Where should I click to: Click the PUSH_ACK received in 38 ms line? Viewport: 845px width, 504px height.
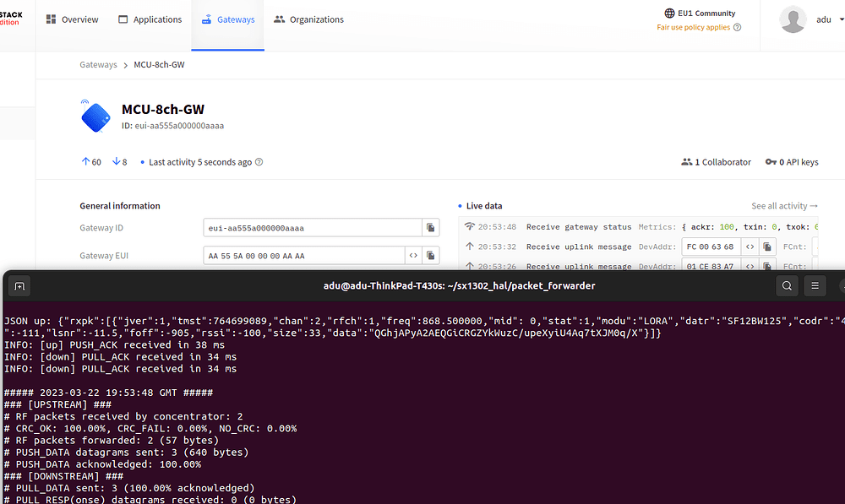[114, 345]
